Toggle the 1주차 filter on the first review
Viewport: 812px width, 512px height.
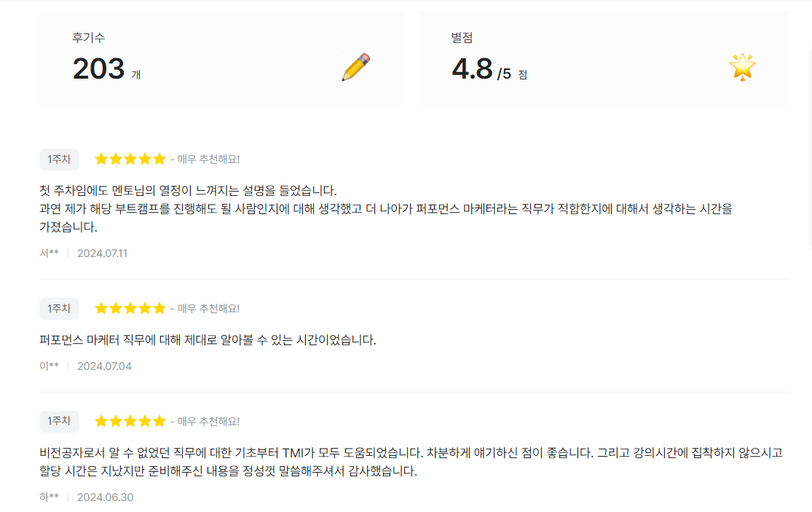point(59,159)
